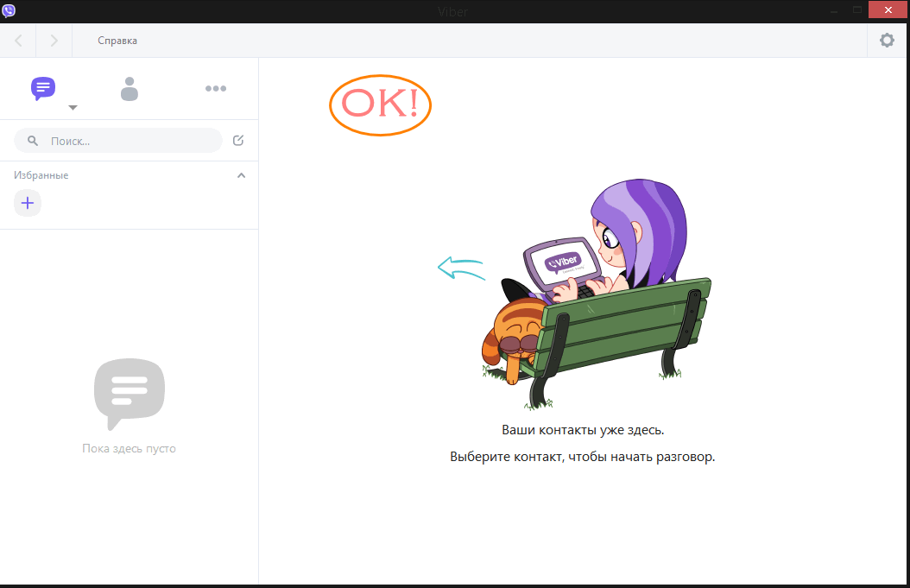Viewport: 910px width, 588px height.
Task: Click the Поиск search field
Action: click(x=117, y=141)
